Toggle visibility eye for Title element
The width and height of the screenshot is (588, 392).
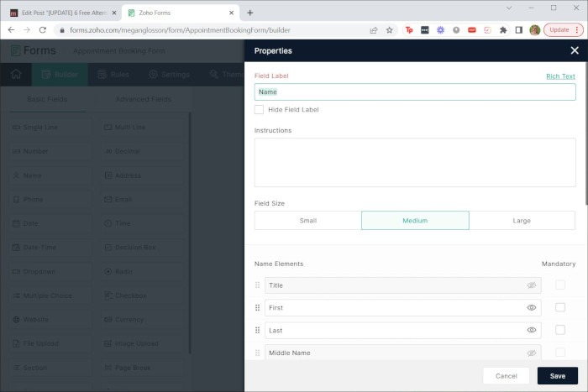point(532,285)
